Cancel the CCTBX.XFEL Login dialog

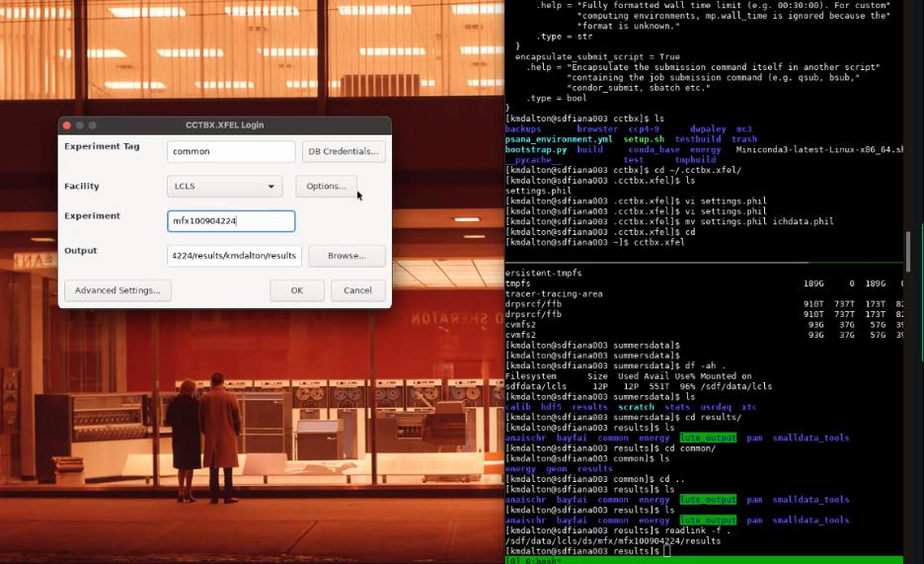tap(357, 290)
